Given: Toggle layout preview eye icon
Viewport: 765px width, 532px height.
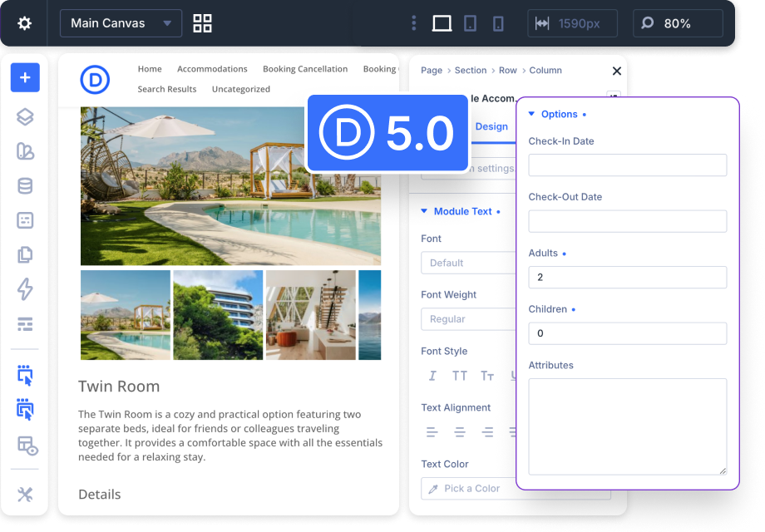Looking at the screenshot, I should (27, 446).
